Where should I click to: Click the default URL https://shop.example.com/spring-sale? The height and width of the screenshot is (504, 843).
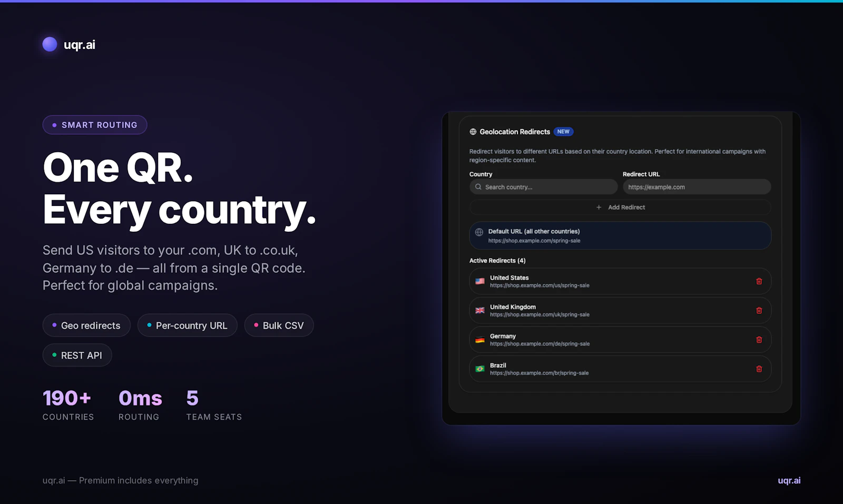coord(534,241)
